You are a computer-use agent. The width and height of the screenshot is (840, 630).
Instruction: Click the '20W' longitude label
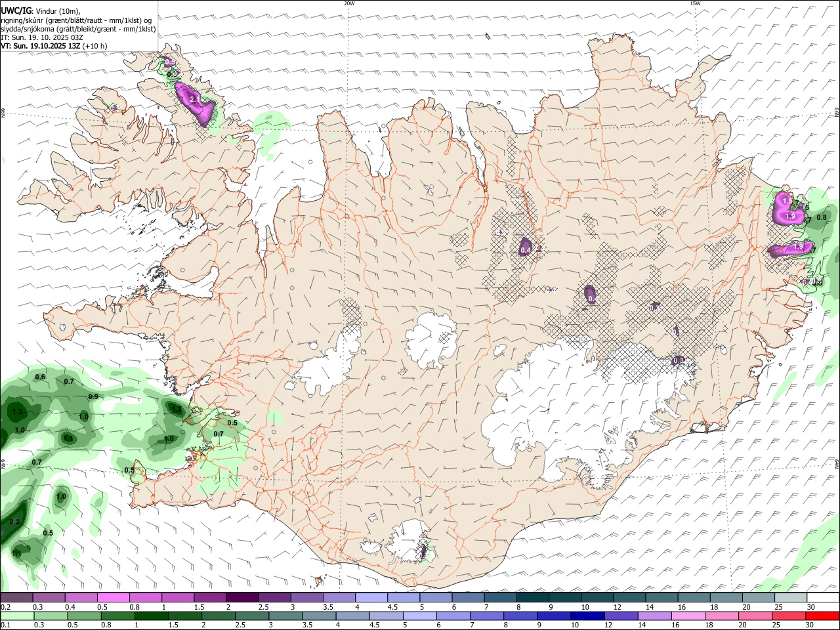[349, 3]
